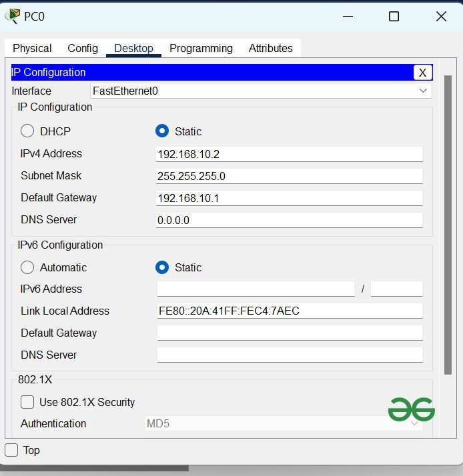The image size is (463, 476).
Task: Maximize the PC0 window
Action: pyautogui.click(x=394, y=16)
